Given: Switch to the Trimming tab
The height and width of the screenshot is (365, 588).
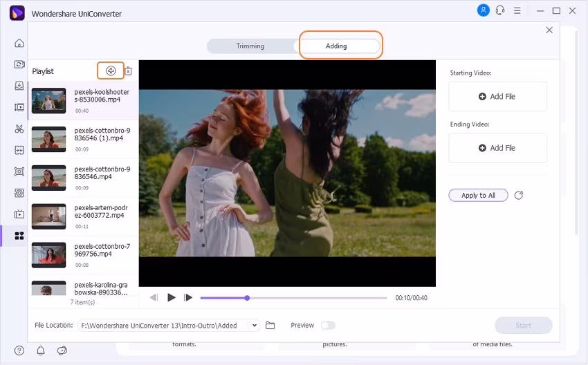Looking at the screenshot, I should point(250,46).
